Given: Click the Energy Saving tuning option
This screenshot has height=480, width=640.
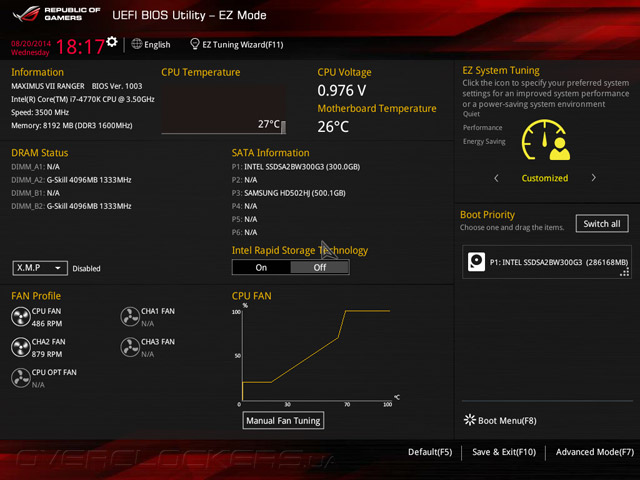Looking at the screenshot, I should (x=484, y=141).
